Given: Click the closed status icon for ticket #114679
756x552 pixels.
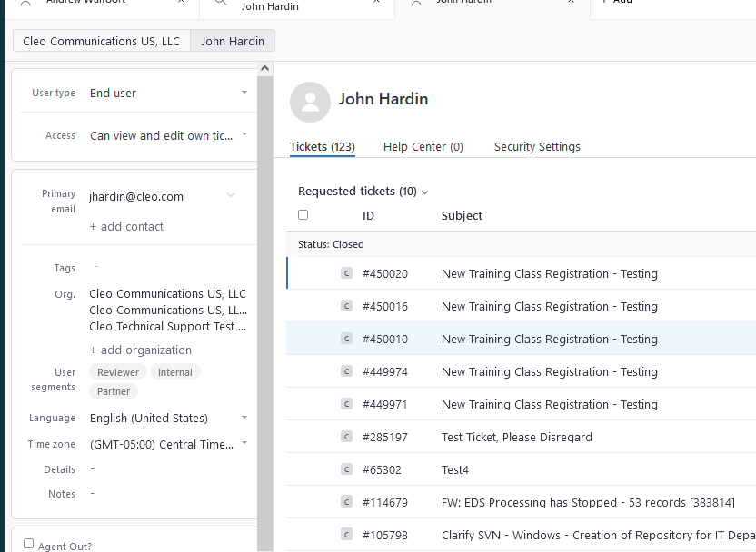Looking at the screenshot, I should 347,502.
